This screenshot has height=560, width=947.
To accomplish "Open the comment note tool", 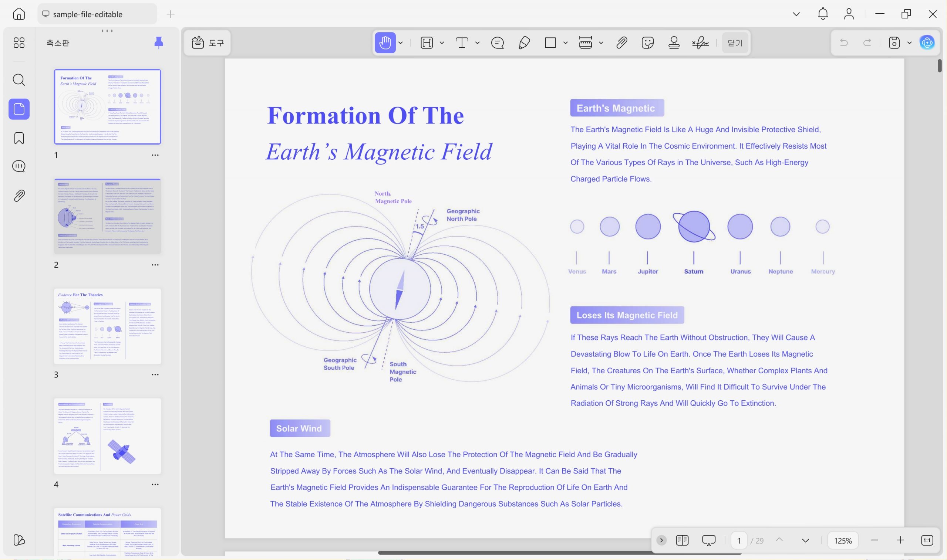I will (x=497, y=43).
